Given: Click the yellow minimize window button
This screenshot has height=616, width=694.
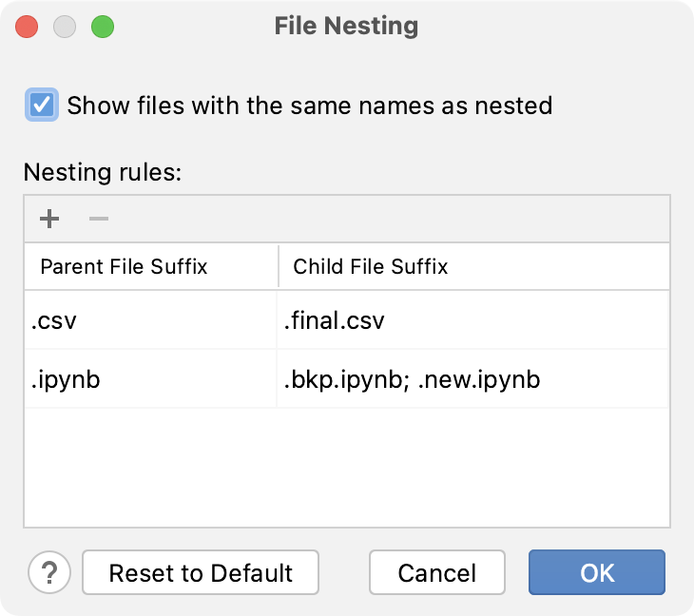Looking at the screenshot, I should point(65,26).
